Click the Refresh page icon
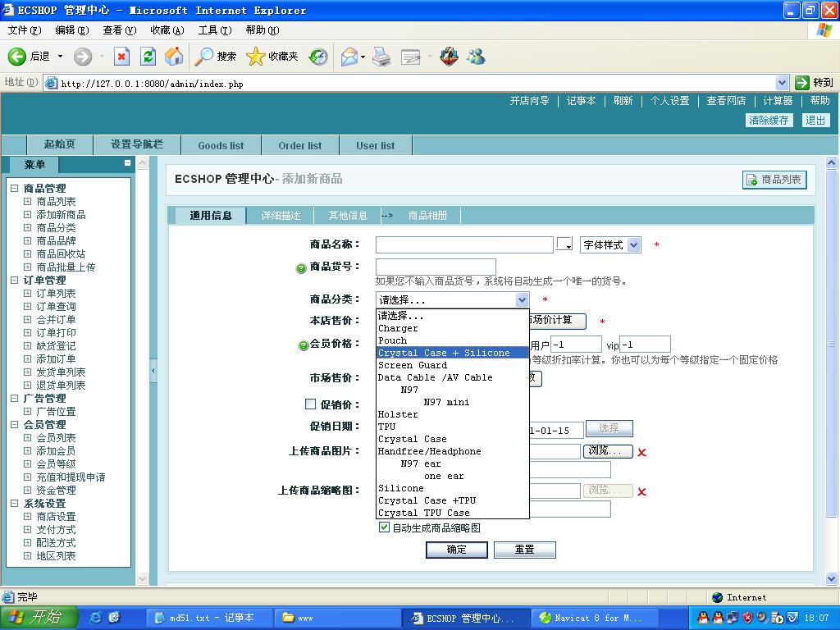The image size is (840, 630). coord(148,57)
